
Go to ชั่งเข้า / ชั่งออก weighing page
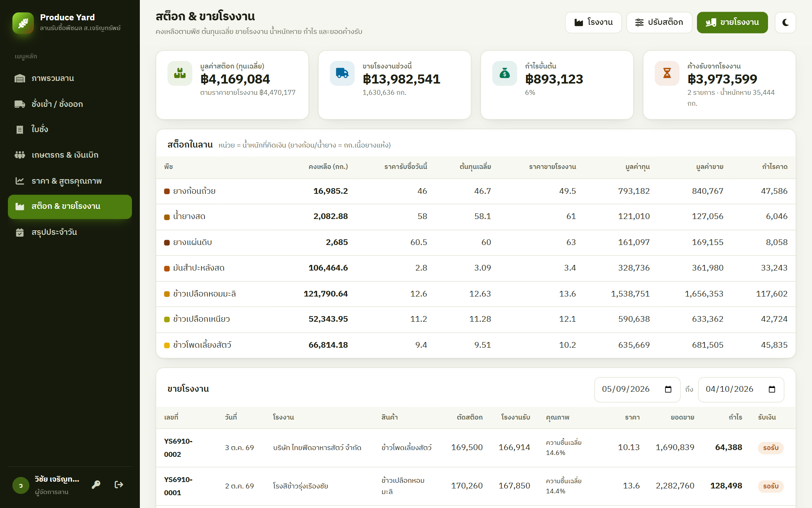click(70, 104)
